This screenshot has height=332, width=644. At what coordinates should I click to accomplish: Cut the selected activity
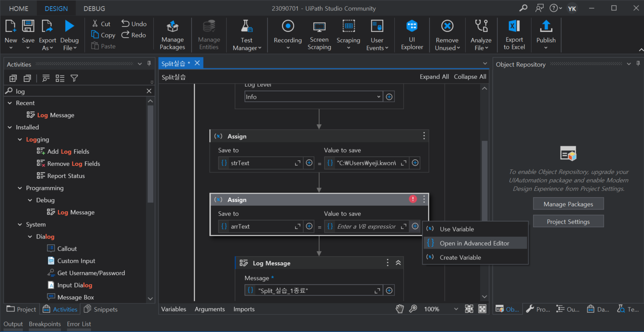click(101, 24)
